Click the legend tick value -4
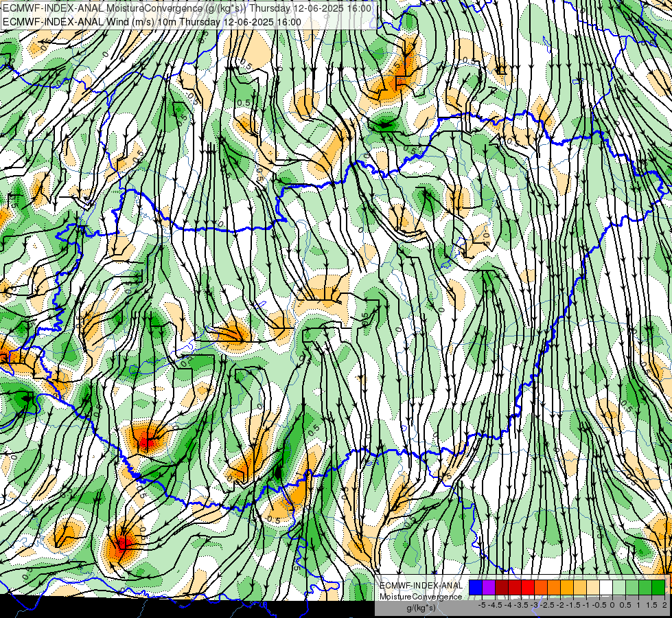Screen dimensions: 672x618 tap(508, 605)
